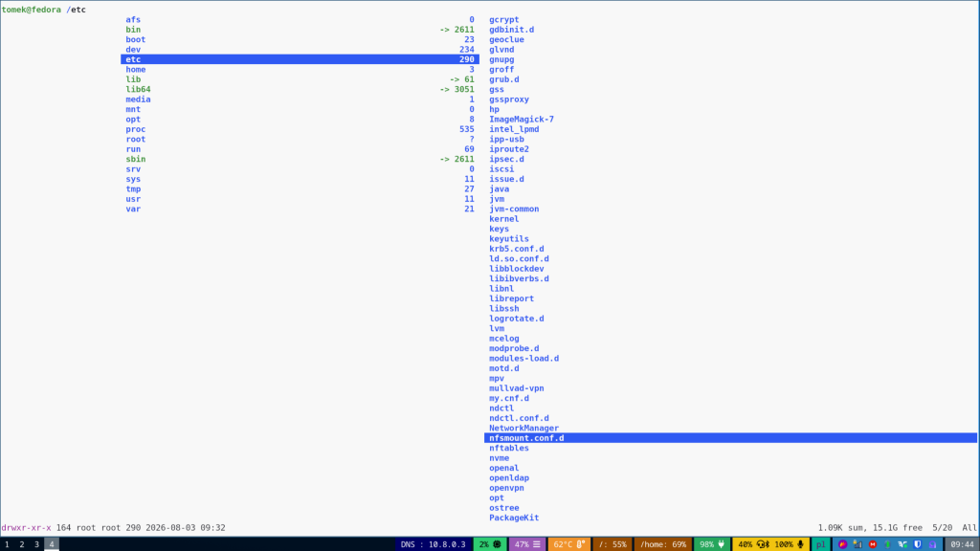
Task: Switch to workspace 1
Action: (7, 544)
